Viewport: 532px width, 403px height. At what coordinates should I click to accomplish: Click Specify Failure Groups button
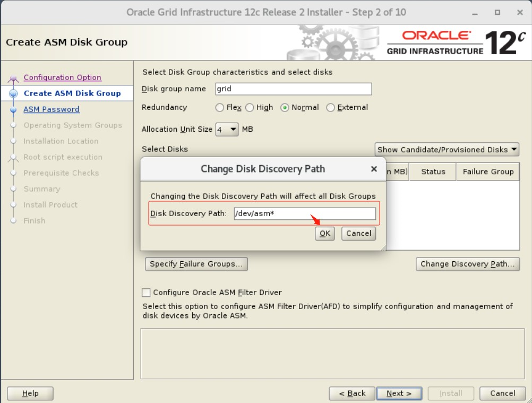[x=196, y=264]
